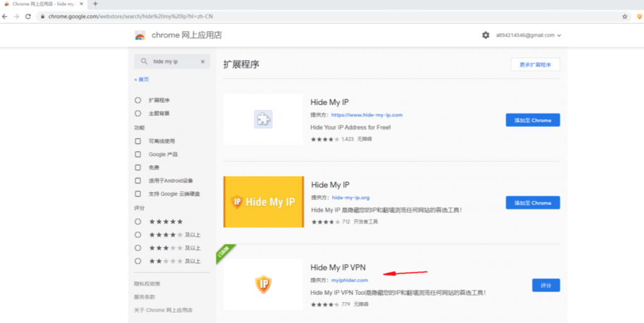Open the hide-my-ip.org provider link
Image resolution: width=644 pixels, height=323 pixels.
tap(350, 197)
